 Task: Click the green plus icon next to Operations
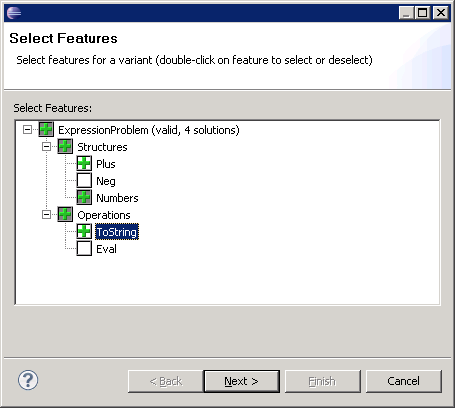[65, 214]
